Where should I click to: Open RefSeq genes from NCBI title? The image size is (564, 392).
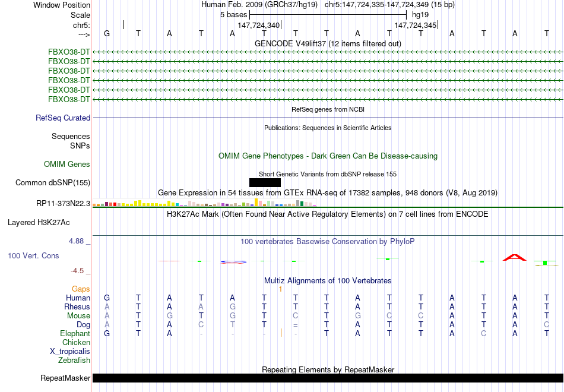pos(328,109)
